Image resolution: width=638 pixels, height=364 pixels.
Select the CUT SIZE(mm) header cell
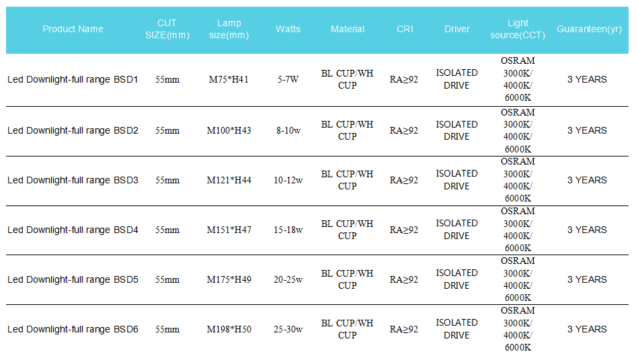(167, 30)
